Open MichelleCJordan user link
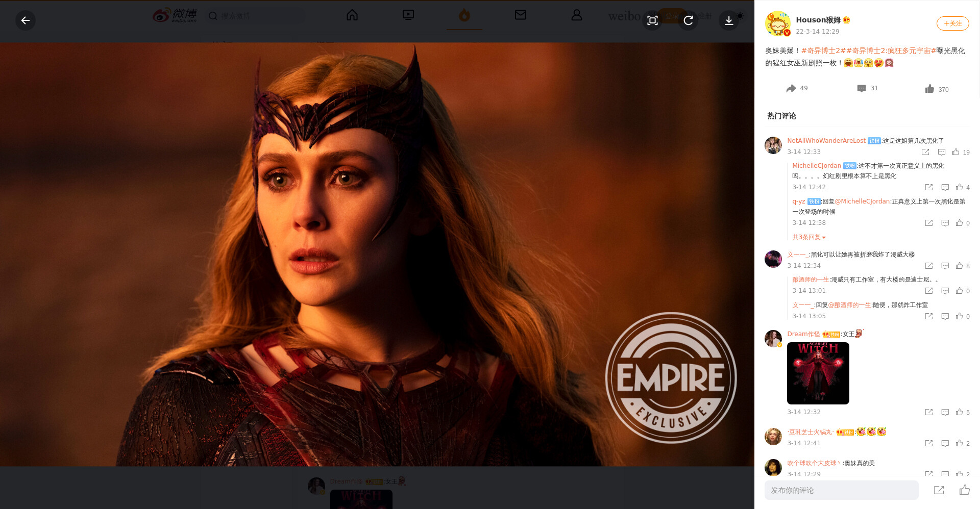Viewport: 980px width, 509px height. coord(817,166)
